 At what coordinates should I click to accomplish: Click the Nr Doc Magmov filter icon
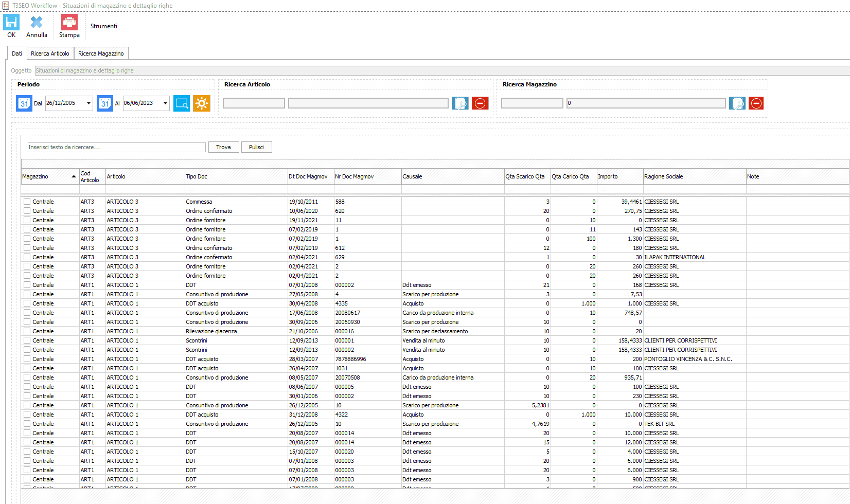[340, 190]
